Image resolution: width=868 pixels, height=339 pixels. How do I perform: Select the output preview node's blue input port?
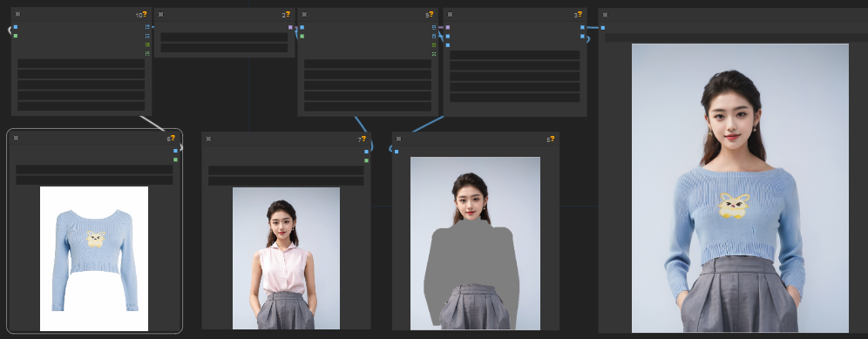click(603, 28)
